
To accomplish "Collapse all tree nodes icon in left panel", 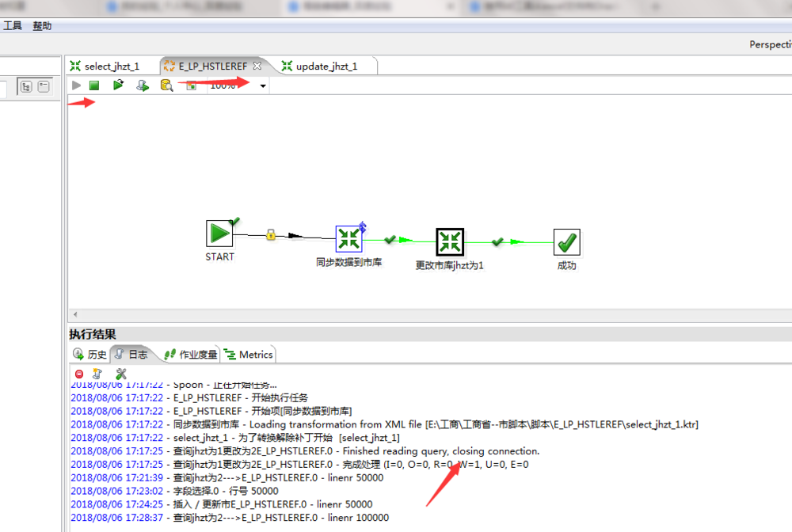I will click(44, 86).
